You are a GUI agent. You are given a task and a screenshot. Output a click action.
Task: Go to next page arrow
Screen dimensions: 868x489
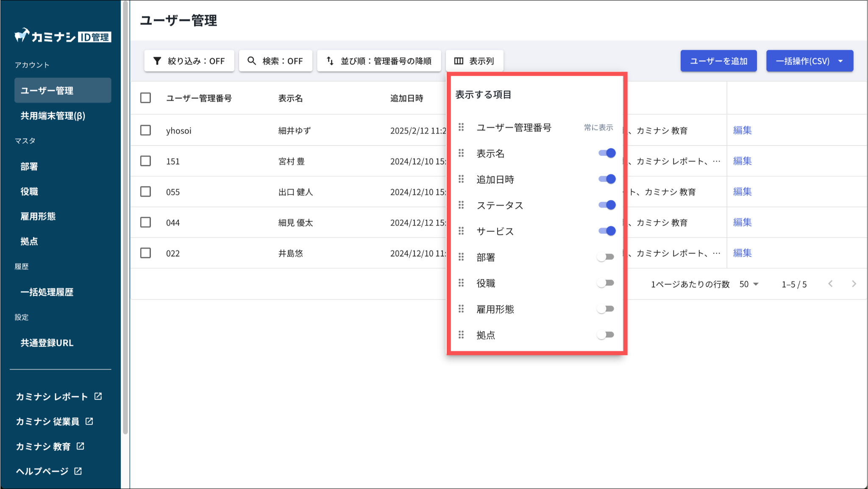click(854, 284)
